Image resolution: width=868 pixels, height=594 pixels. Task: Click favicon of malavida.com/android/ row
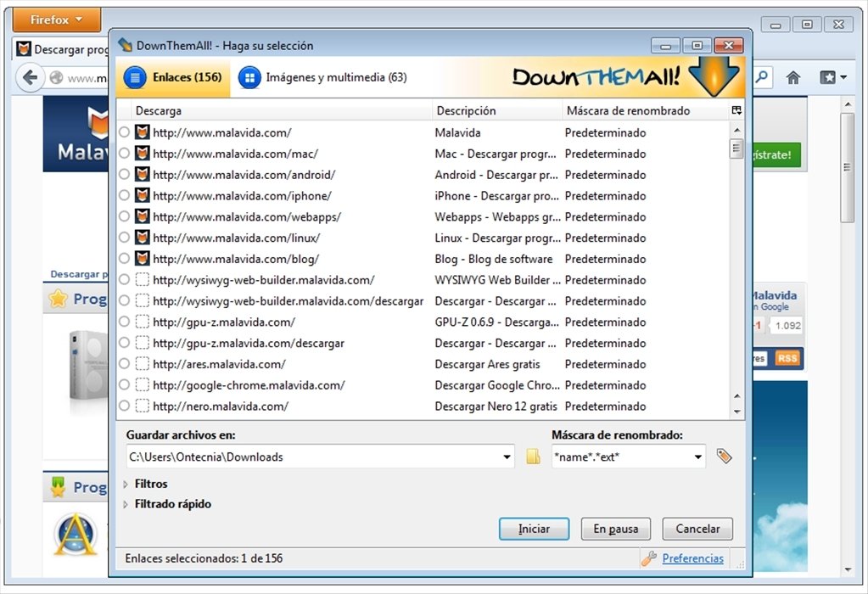(143, 174)
